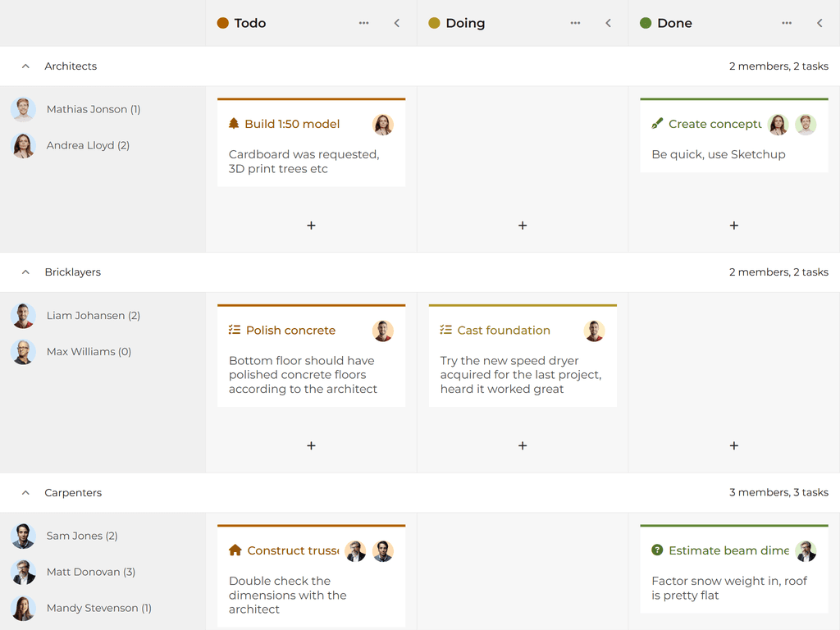Click question mark icon on Estimate beam card
The height and width of the screenshot is (630, 840).
pyautogui.click(x=657, y=550)
